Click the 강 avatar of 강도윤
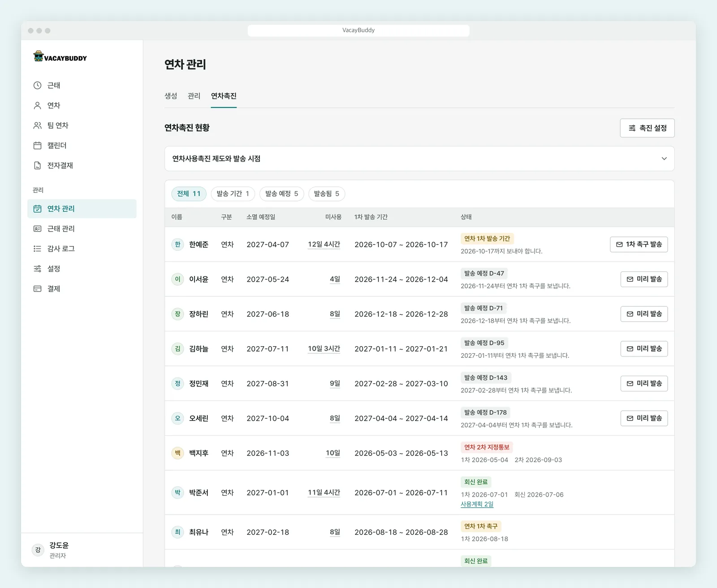The width and height of the screenshot is (717, 588). click(x=38, y=549)
